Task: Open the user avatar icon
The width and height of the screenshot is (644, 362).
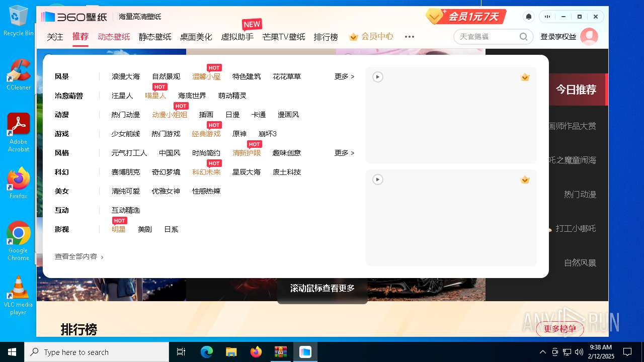Action: [589, 37]
